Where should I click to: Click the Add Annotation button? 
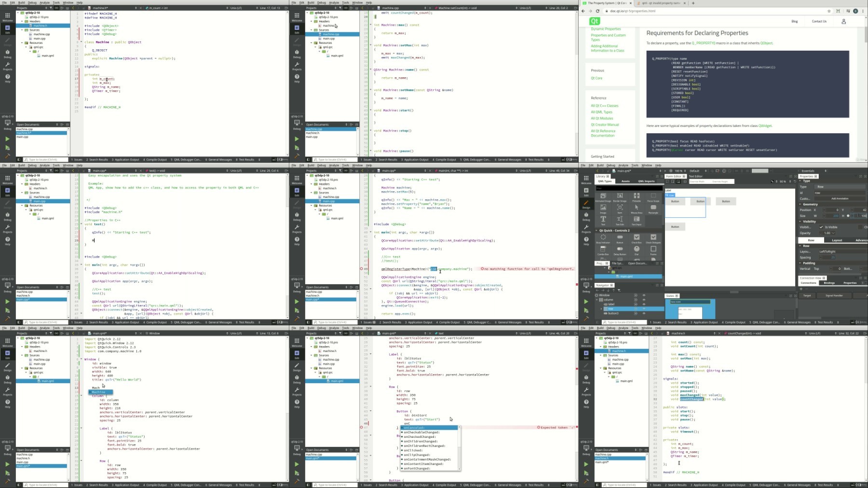(x=840, y=198)
